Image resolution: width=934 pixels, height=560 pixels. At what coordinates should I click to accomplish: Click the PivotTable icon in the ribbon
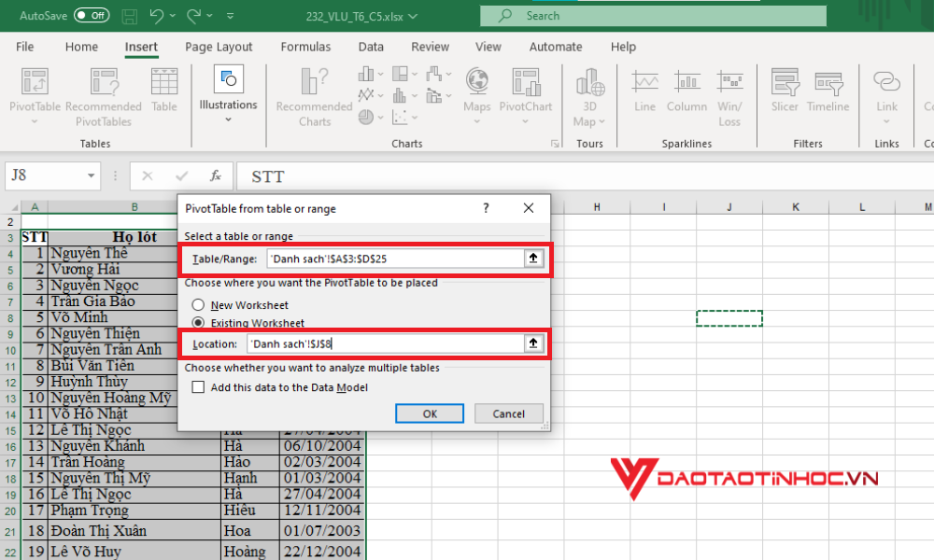click(x=35, y=84)
